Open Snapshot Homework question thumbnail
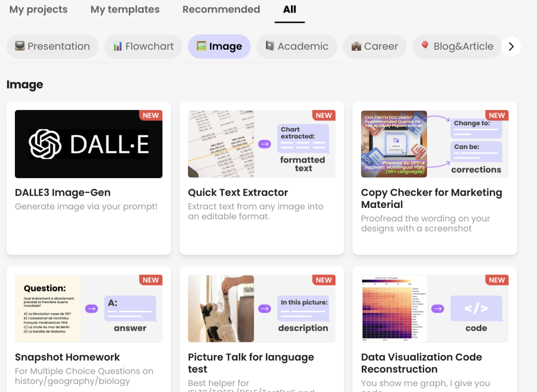The height and width of the screenshot is (392, 537). [x=48, y=308]
